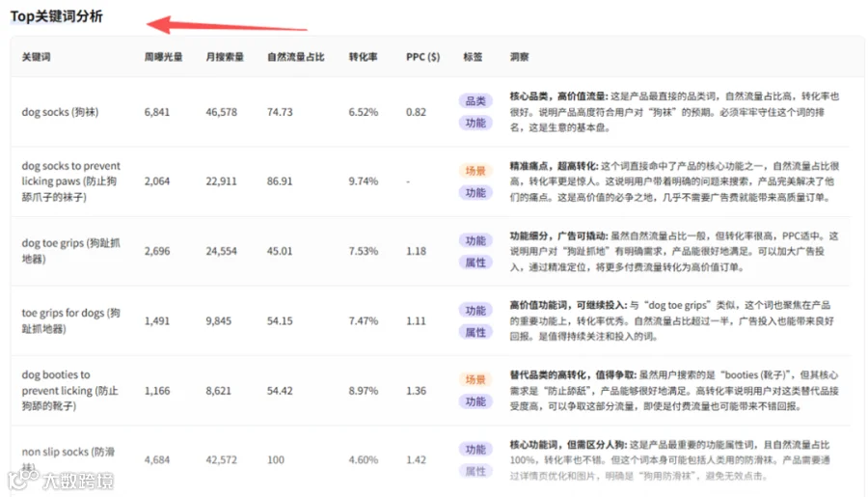Viewport: 868px width, 497px height.
Task: Click organic traffic share 45.01
Action: (x=280, y=251)
